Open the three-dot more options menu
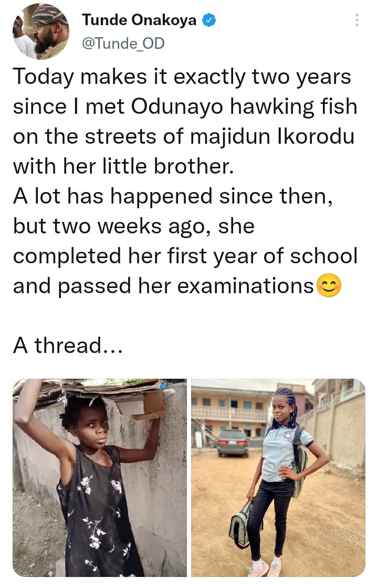 tap(356, 20)
